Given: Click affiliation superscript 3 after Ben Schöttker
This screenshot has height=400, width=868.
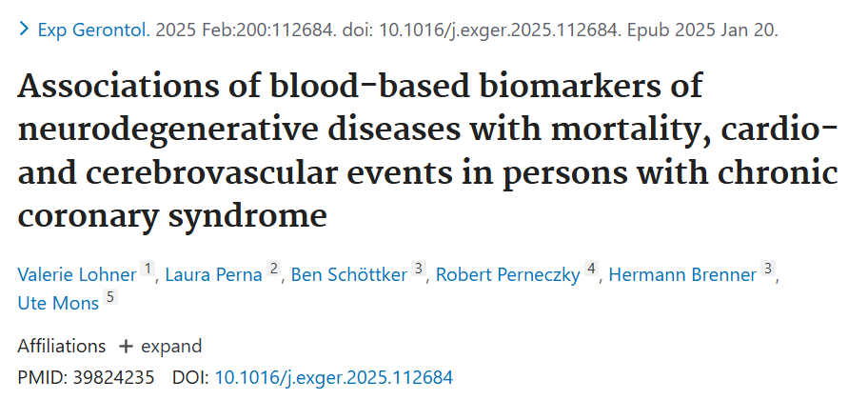Looking at the screenshot, I should click(x=419, y=269).
